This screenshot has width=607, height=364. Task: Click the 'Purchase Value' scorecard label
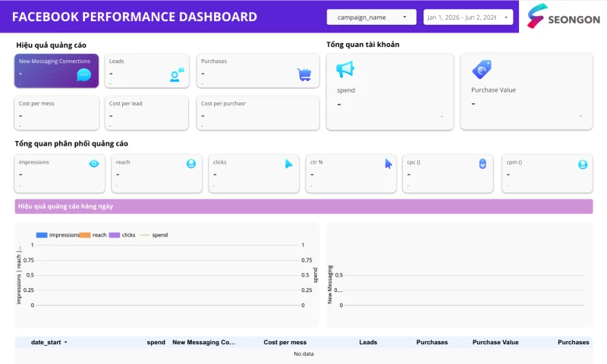pos(493,89)
